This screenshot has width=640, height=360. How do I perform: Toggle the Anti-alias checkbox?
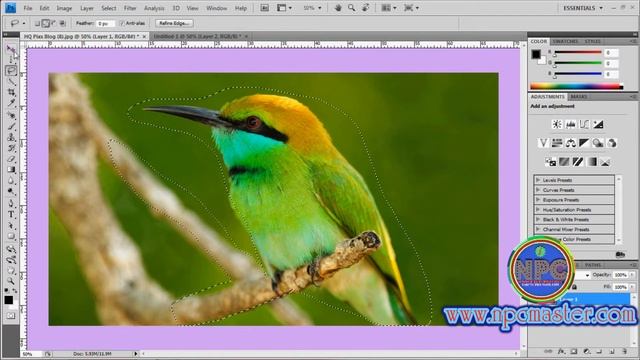pos(122,23)
